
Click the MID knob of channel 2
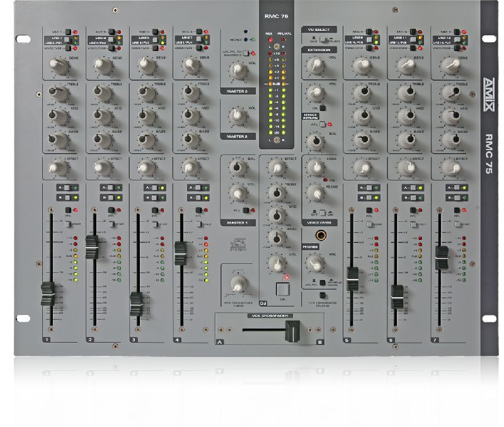point(102,117)
